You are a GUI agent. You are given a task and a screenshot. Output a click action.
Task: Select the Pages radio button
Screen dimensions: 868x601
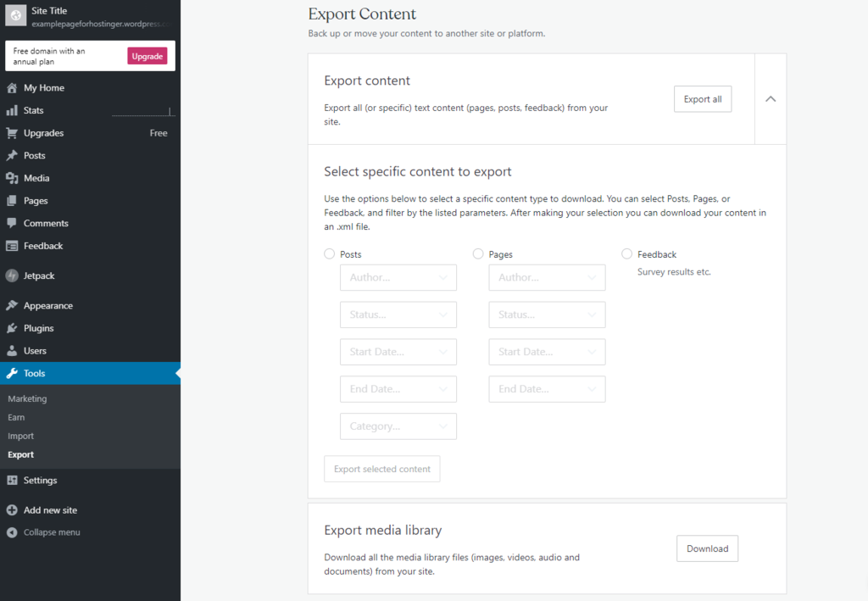pos(477,253)
